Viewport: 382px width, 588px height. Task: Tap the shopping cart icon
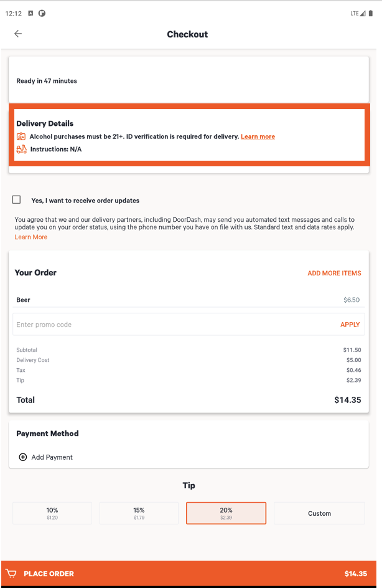click(x=11, y=574)
